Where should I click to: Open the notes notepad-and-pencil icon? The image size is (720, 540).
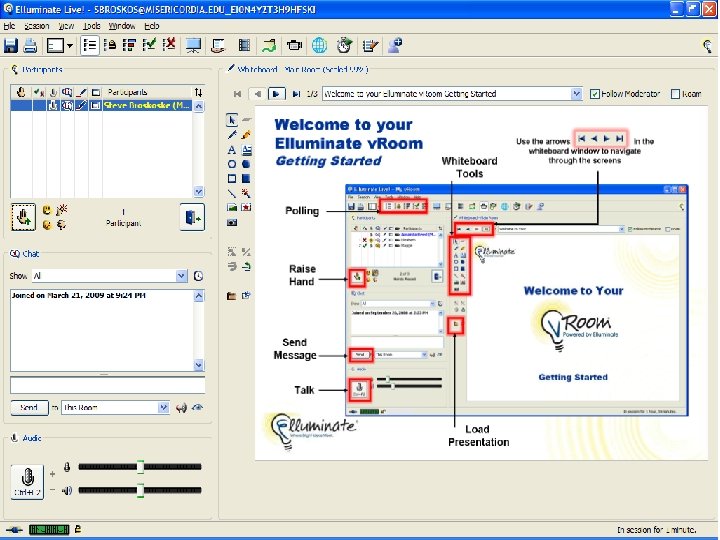click(x=370, y=45)
